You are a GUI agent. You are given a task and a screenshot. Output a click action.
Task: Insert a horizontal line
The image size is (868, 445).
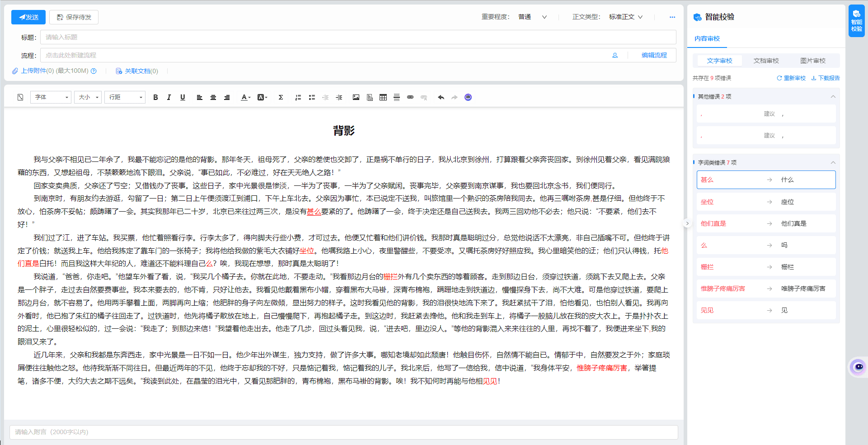coord(397,97)
